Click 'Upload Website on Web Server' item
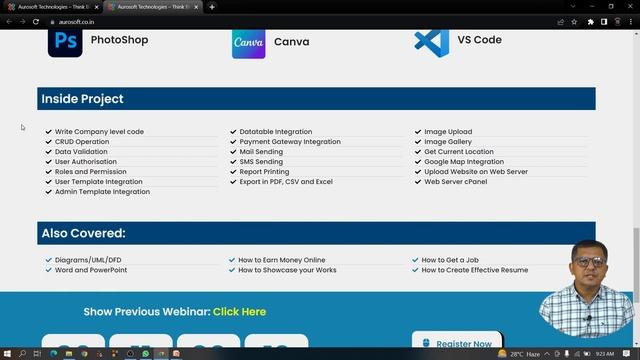 (476, 172)
